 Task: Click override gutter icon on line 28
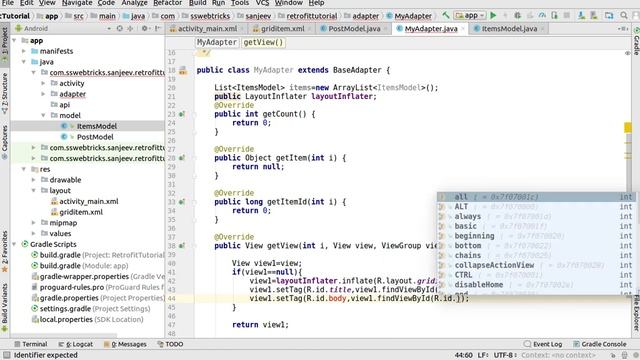pyautogui.click(x=182, y=158)
